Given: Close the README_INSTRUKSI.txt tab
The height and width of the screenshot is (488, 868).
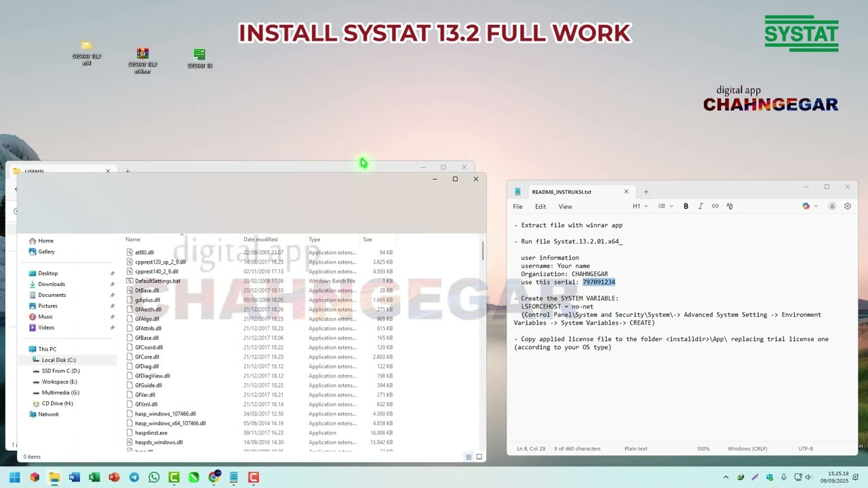Looking at the screenshot, I should click(x=626, y=192).
